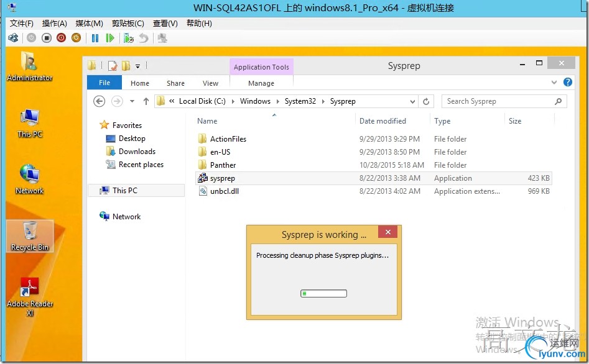Screen dimensions: 589x364
Task: Show hidden breadcrumb path with double chevron
Action: [x=172, y=101]
